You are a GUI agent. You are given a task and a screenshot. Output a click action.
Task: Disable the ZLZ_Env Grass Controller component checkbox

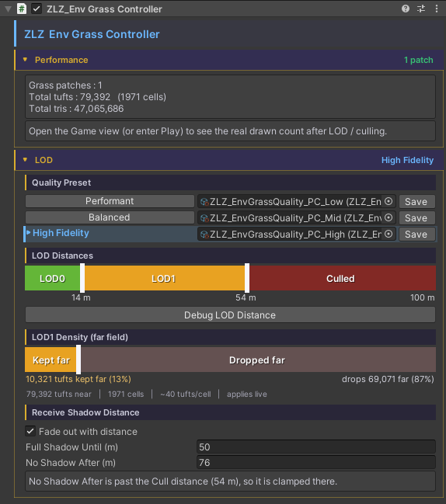37,9
